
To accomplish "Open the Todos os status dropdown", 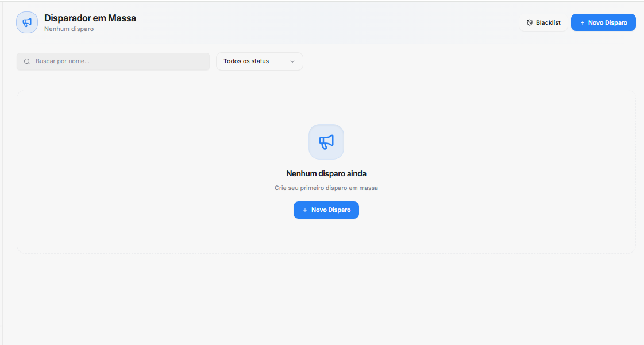I will point(260,61).
